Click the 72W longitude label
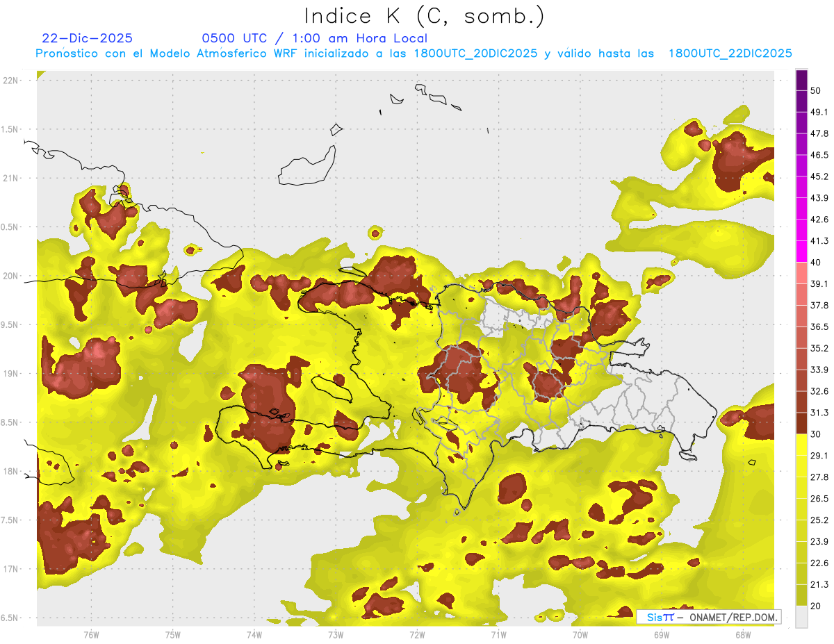 tap(417, 635)
